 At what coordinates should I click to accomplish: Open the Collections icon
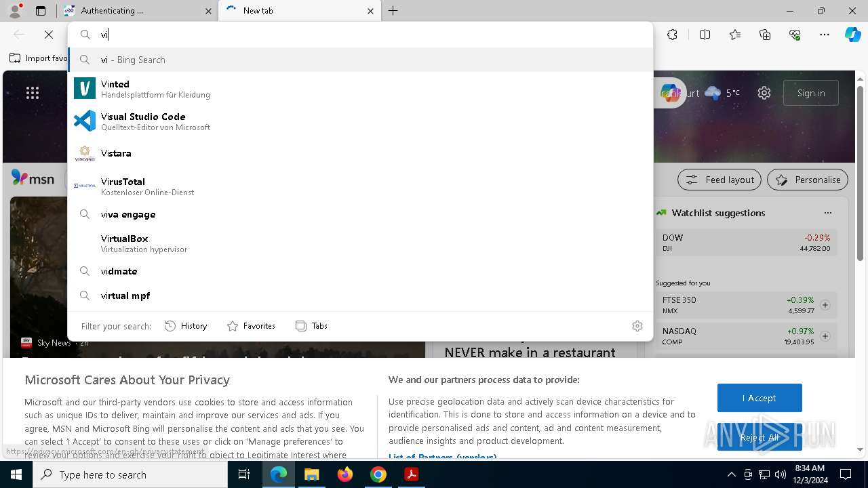click(x=765, y=35)
